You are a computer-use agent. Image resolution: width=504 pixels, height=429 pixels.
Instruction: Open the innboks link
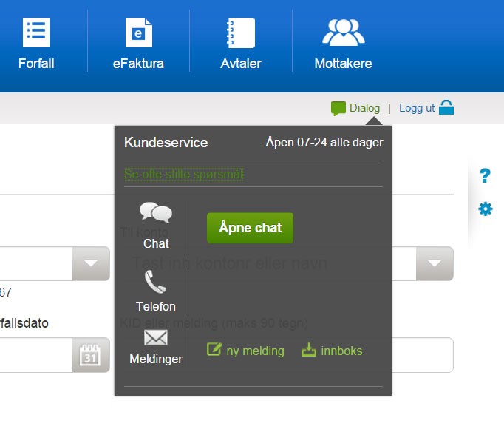point(332,351)
